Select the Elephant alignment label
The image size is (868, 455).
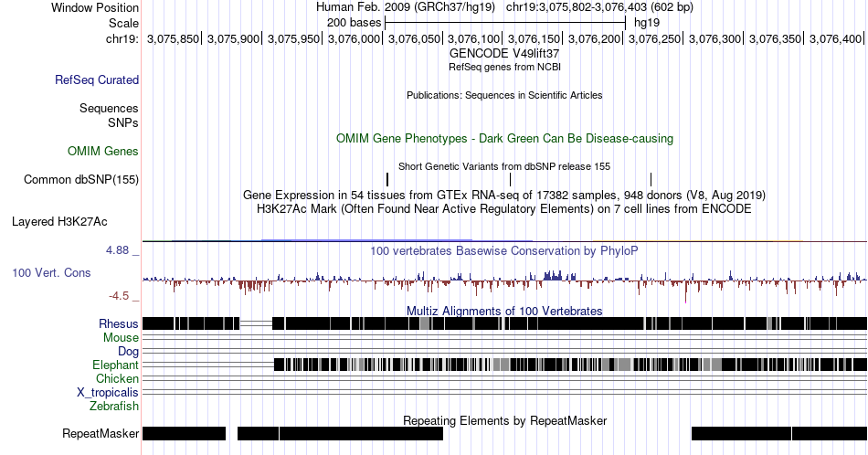(116, 365)
